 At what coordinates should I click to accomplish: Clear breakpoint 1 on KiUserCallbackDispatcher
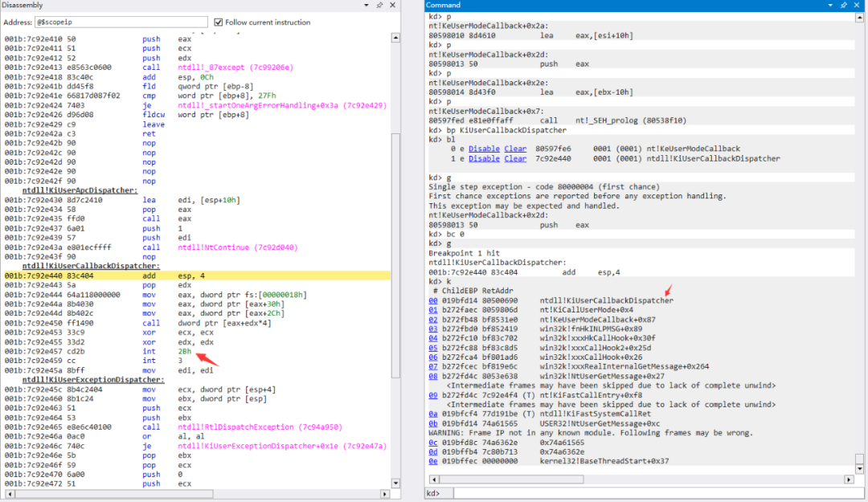click(x=515, y=159)
